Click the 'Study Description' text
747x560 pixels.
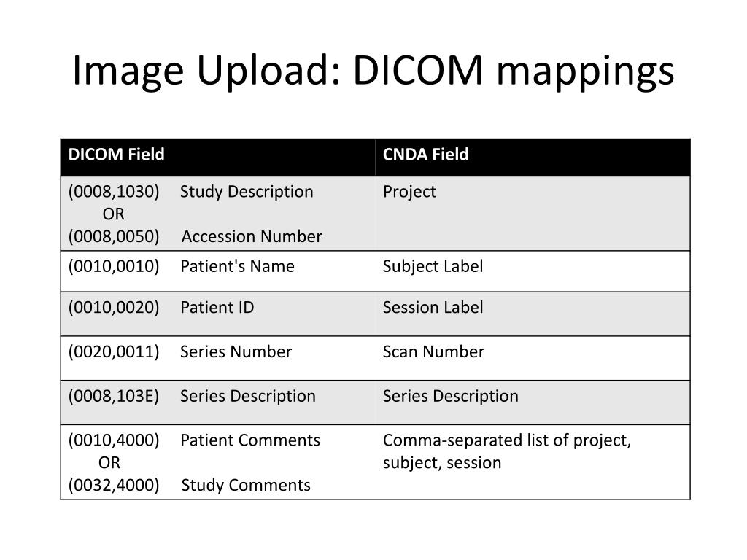point(247,192)
